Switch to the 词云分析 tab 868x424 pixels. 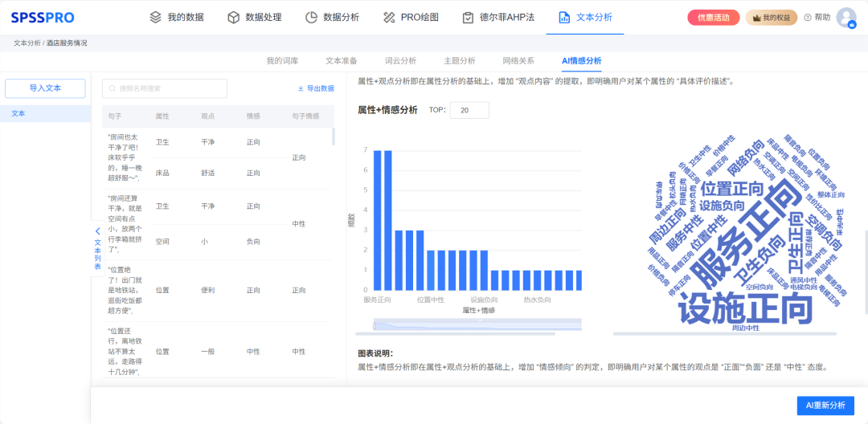click(400, 60)
